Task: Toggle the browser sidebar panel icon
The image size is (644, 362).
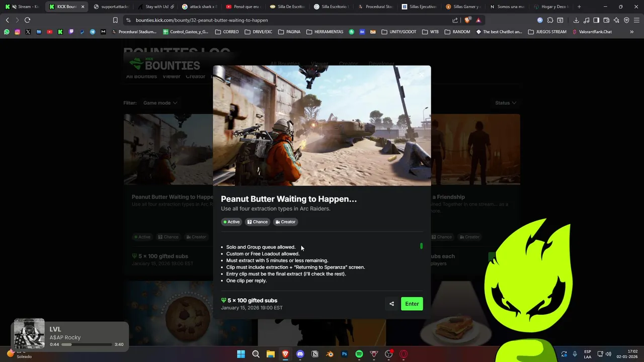Action: 596,20
